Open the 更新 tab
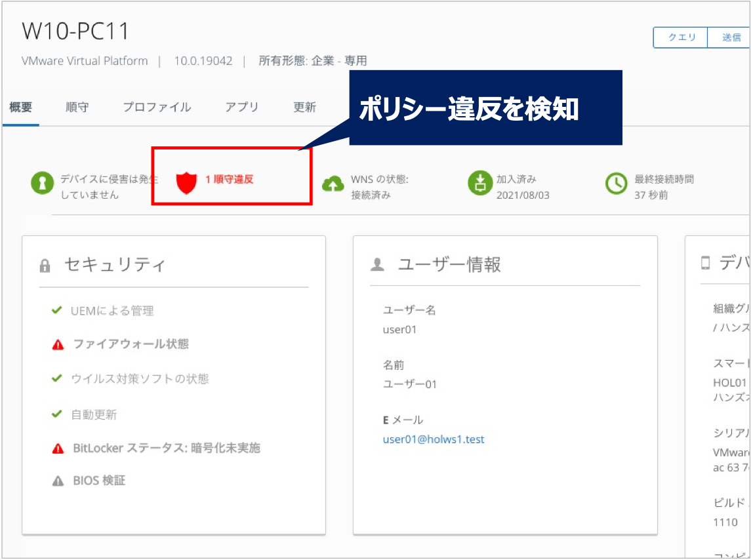 304,107
